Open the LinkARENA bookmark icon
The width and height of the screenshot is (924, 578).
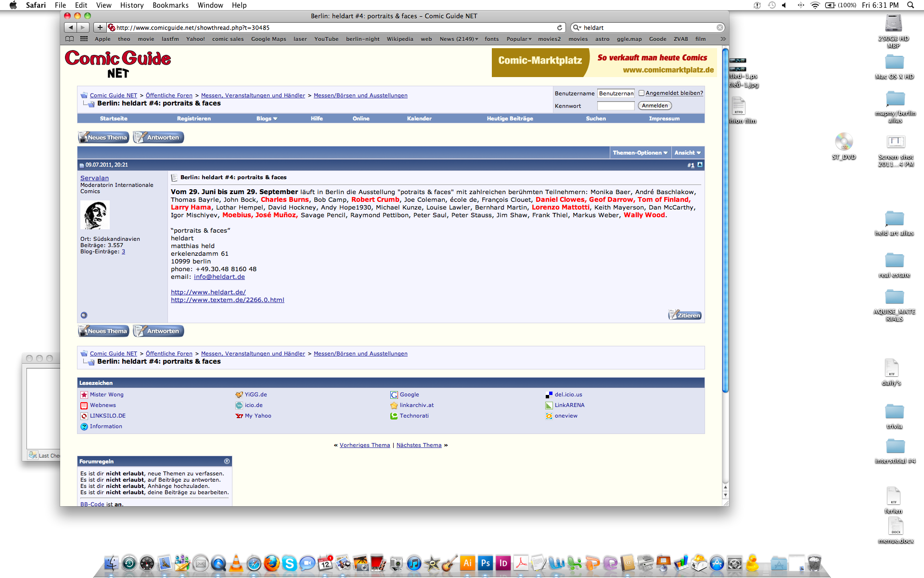[549, 405]
